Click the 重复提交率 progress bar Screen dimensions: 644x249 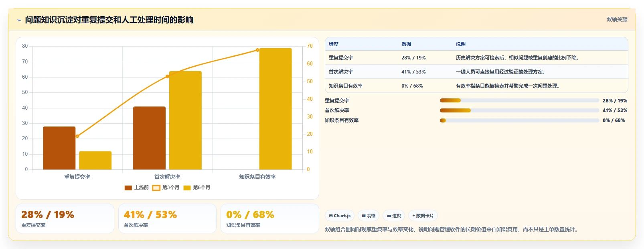tap(519, 100)
